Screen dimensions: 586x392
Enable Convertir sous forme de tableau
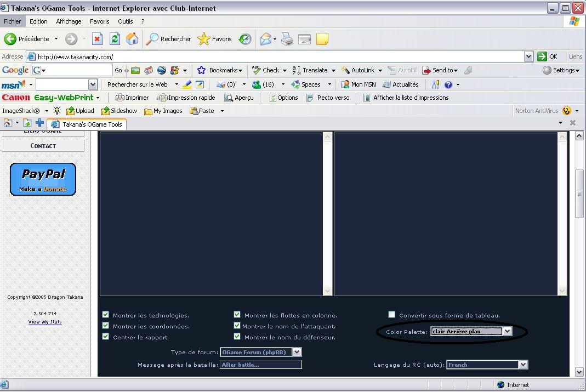[x=391, y=315]
